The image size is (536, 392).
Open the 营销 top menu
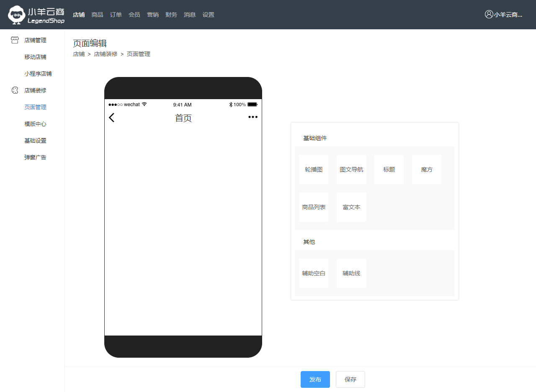tap(152, 15)
